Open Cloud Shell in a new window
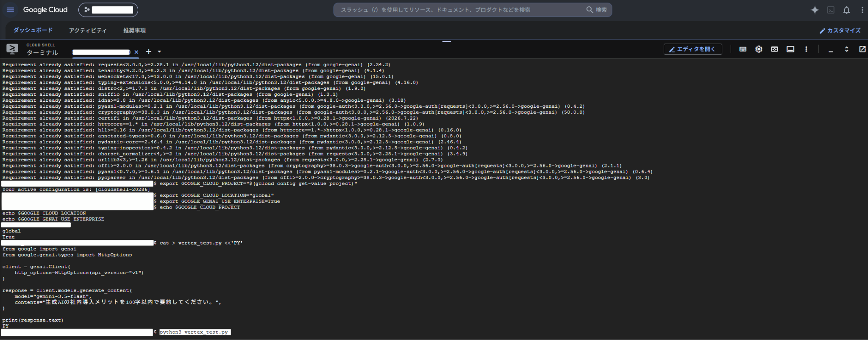This screenshot has height=340, width=868. pyautogui.click(x=862, y=49)
